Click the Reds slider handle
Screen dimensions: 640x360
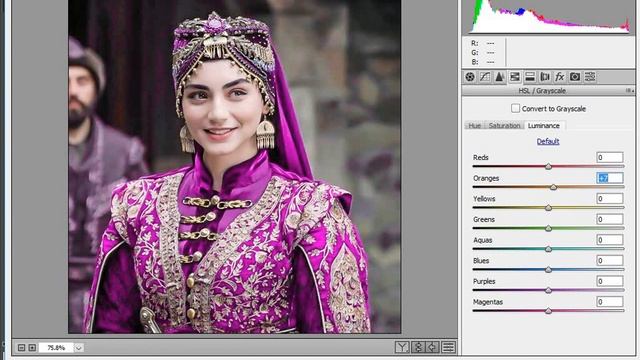coord(549,166)
